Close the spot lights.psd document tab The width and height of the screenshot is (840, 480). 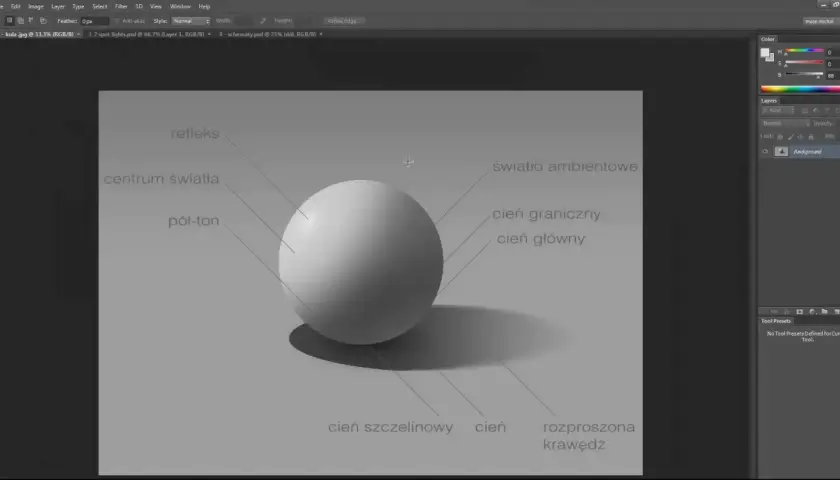coord(209,34)
